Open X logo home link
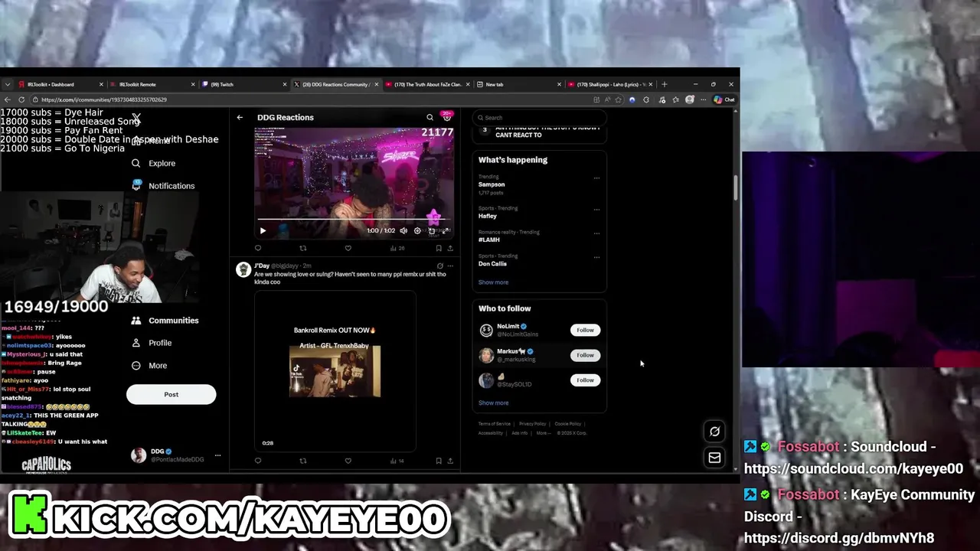980x551 pixels. [136, 119]
